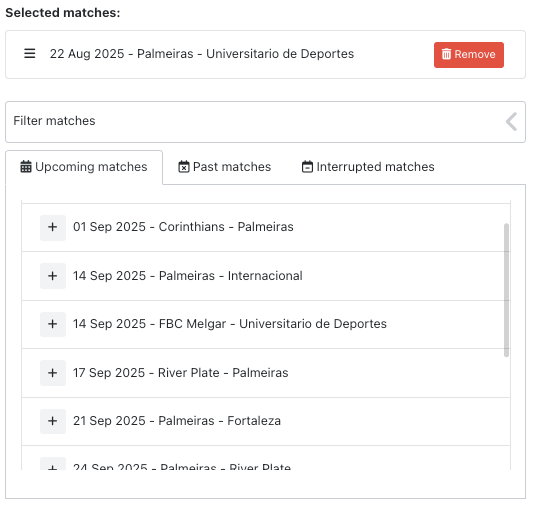534x506 pixels.
Task: Select the Upcoming matches tab
Action: pyautogui.click(x=84, y=167)
